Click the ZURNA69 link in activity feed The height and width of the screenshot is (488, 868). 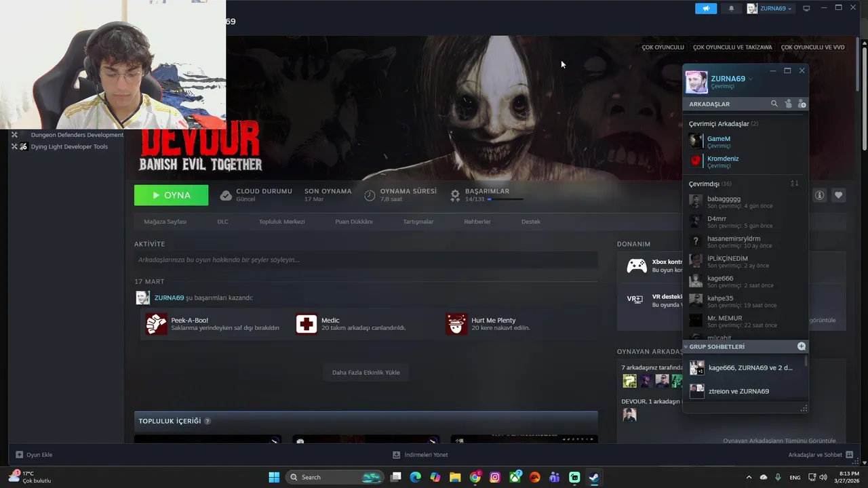[169, 298]
